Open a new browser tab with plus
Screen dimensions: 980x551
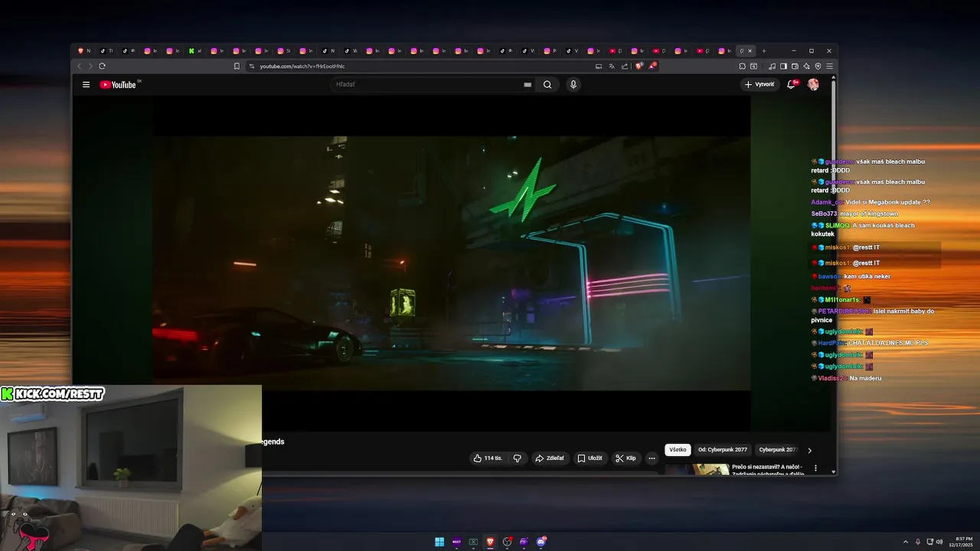tap(763, 51)
